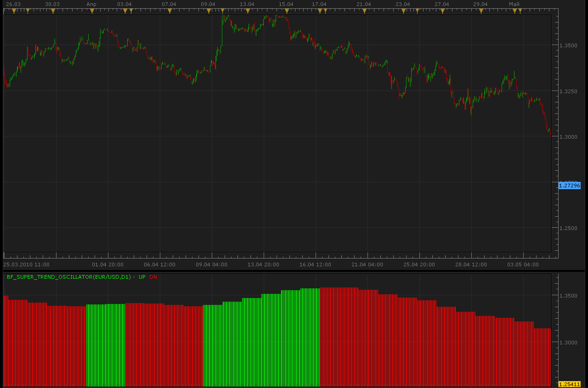Click the marker beneath the 15.04 label

pos(287,11)
